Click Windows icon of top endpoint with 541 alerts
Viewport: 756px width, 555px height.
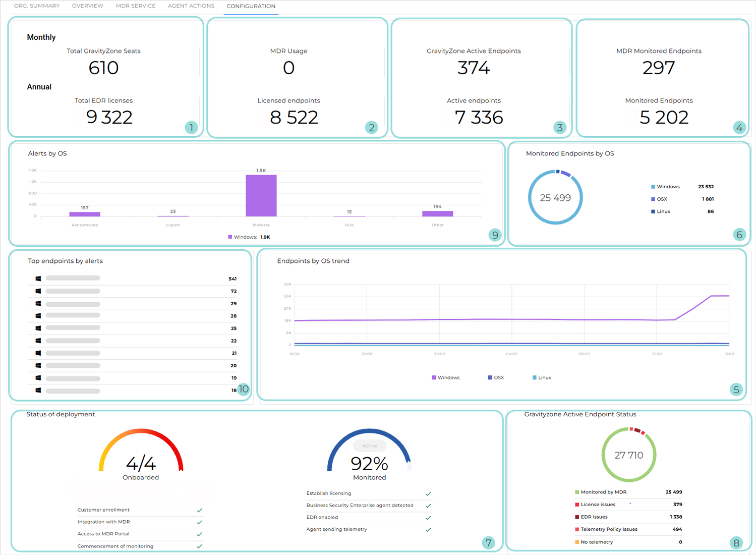coord(38,279)
